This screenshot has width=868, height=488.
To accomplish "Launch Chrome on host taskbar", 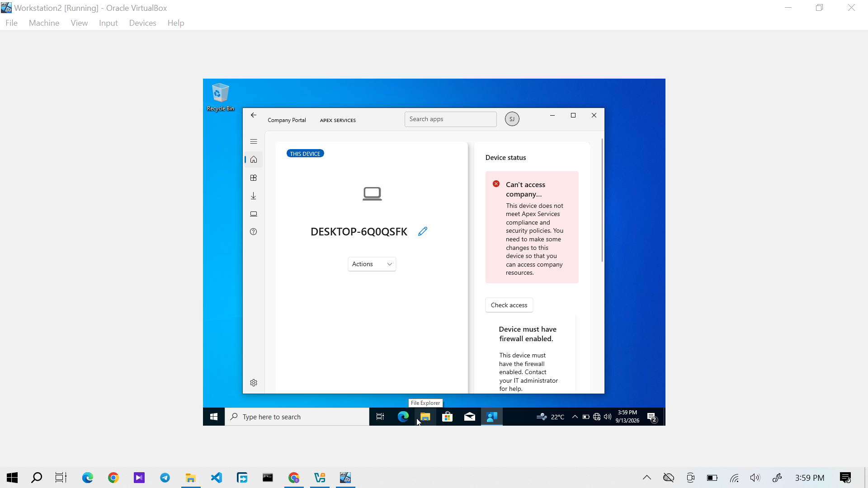I will pyautogui.click(x=113, y=478).
